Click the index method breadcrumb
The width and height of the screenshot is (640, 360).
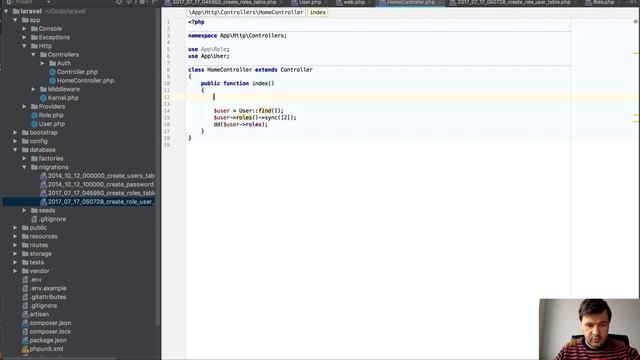point(318,12)
